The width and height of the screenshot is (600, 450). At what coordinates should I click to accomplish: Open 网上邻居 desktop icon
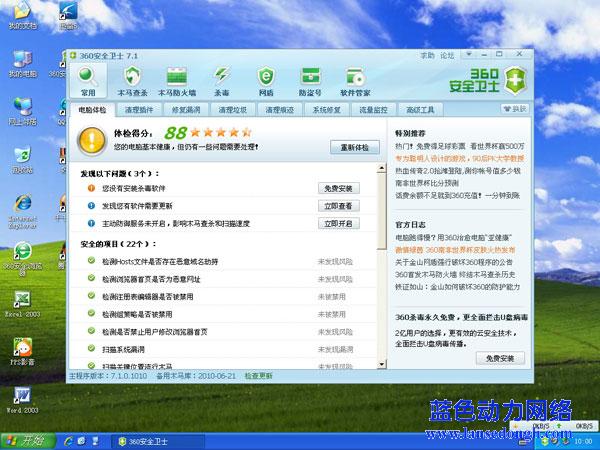23,111
